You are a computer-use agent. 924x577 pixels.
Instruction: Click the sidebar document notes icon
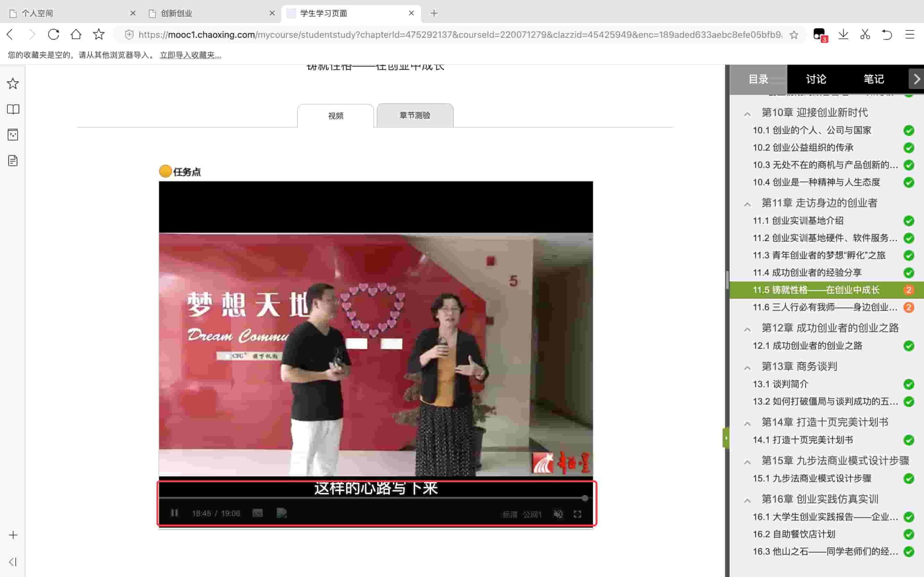[13, 161]
